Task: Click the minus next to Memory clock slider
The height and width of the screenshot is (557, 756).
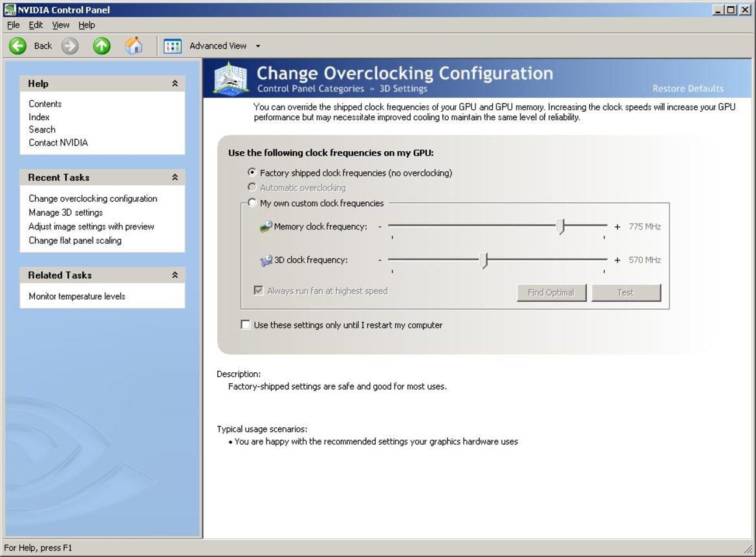Action: (x=380, y=226)
